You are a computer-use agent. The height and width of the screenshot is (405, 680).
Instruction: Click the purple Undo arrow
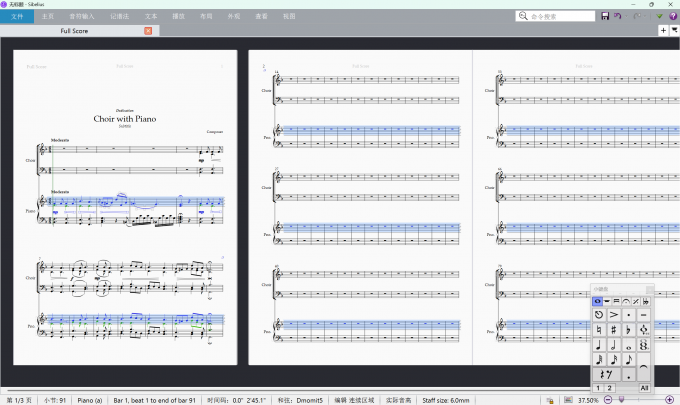[617, 16]
